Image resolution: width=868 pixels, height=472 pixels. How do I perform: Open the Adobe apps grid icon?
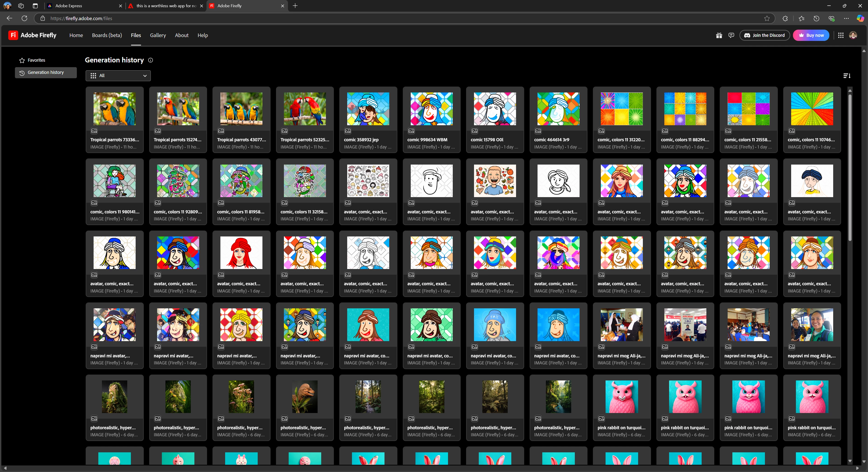click(x=841, y=35)
